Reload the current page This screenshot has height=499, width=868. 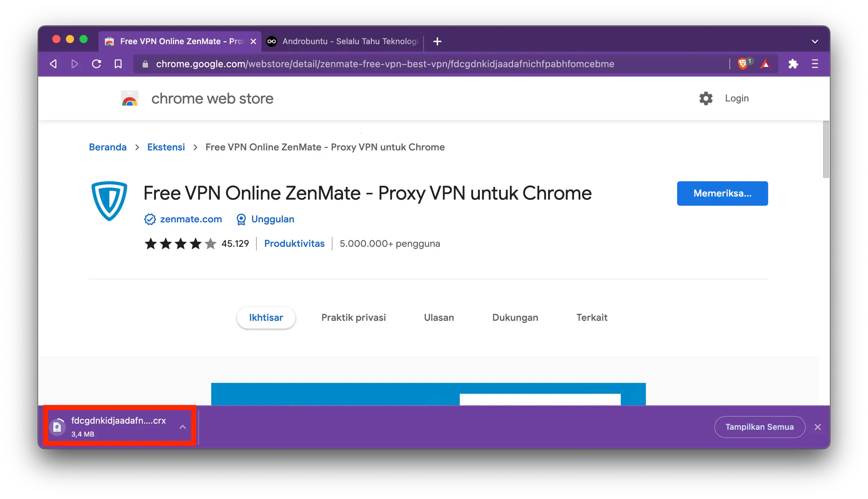[96, 64]
